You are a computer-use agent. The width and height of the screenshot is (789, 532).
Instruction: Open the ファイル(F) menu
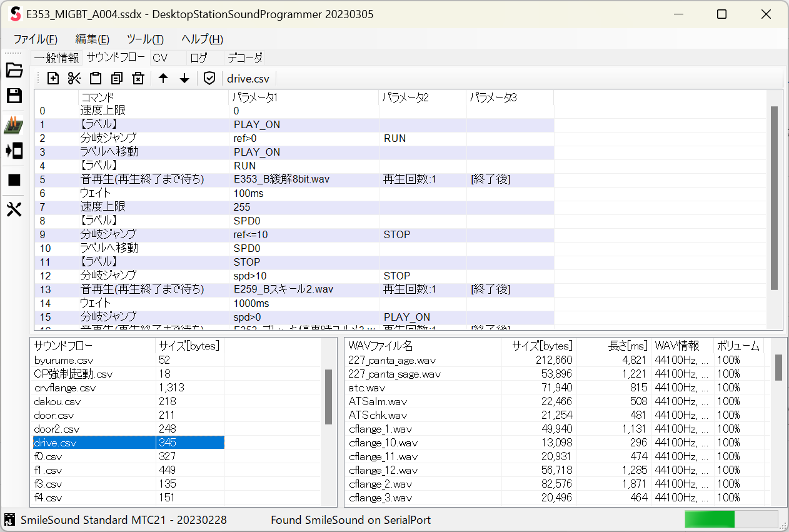click(36, 39)
